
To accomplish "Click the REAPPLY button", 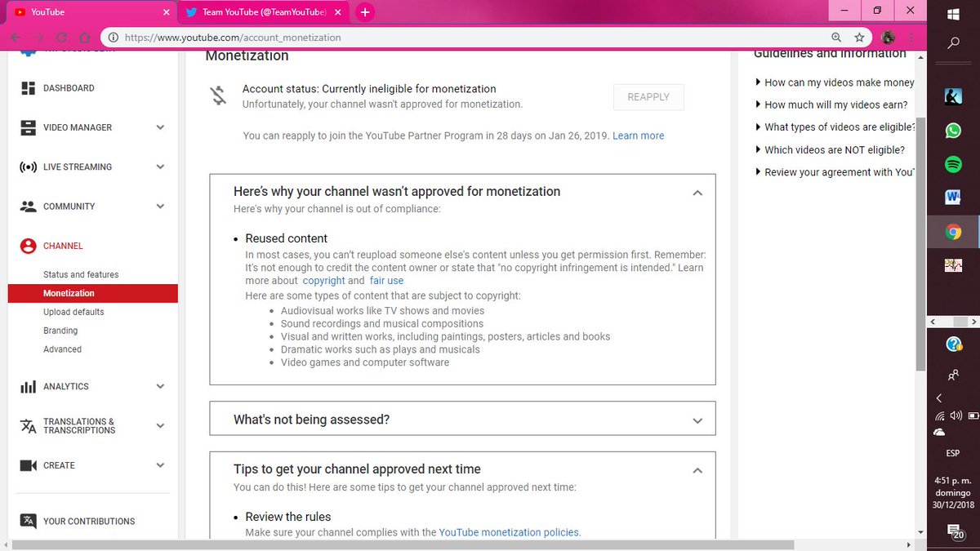I will pos(648,97).
